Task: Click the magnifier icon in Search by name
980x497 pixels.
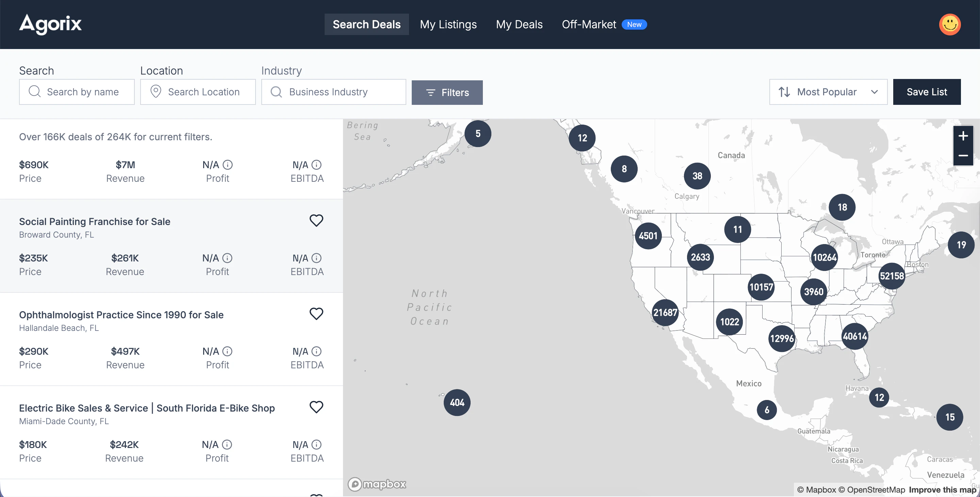Action: pyautogui.click(x=35, y=92)
